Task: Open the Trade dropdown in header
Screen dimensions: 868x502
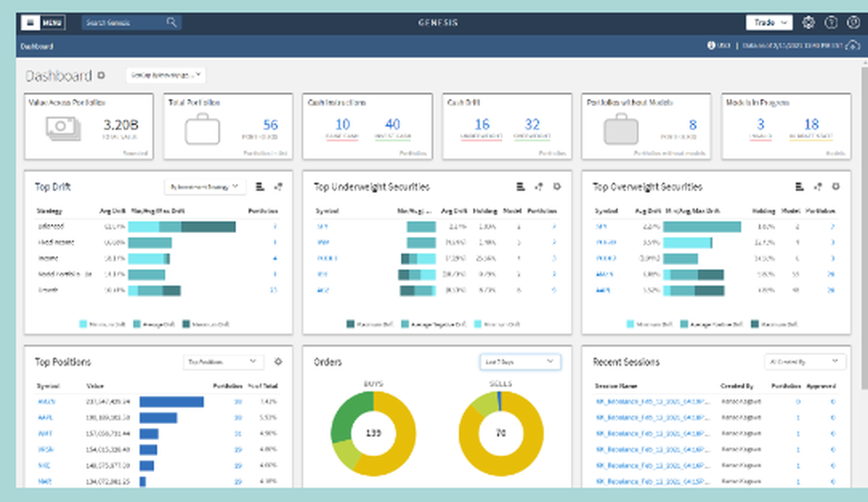Action: 769,23
